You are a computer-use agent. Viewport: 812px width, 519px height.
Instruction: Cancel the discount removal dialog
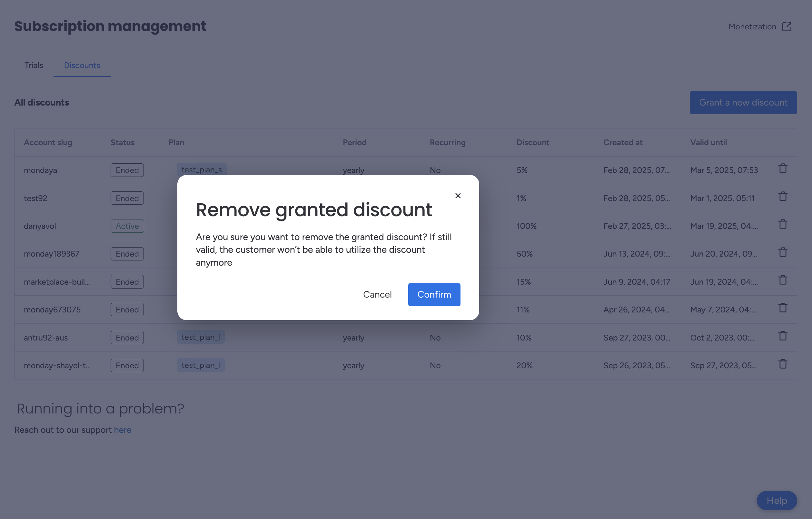[x=377, y=295]
